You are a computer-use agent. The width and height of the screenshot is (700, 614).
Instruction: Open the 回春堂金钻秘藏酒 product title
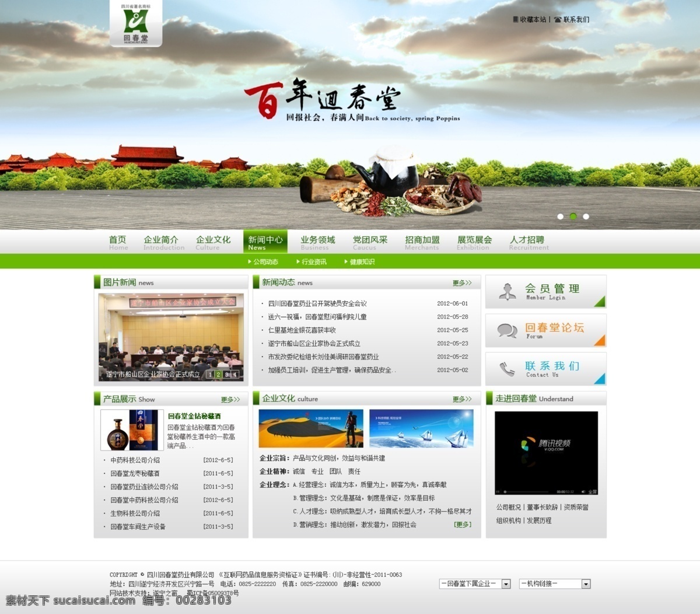pos(194,416)
